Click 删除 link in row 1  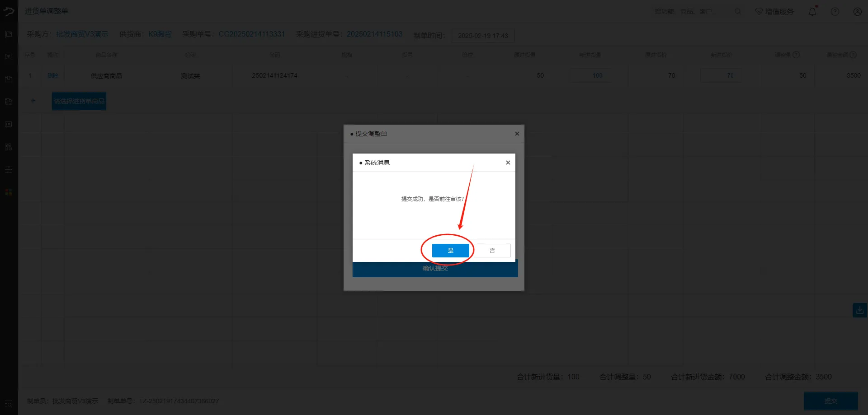53,75
